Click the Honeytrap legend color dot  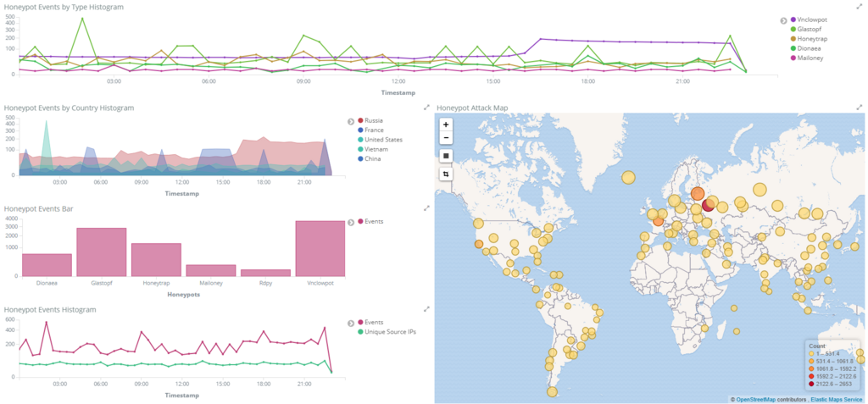tap(793, 39)
